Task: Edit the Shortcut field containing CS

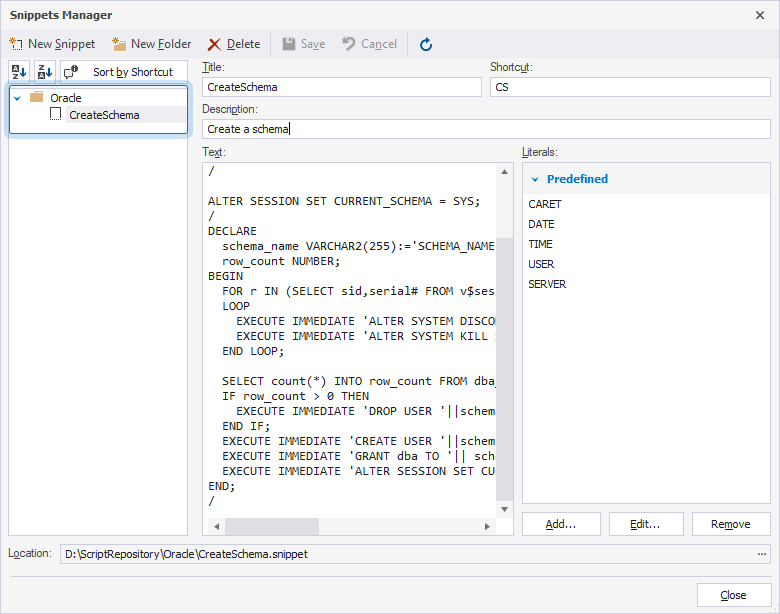Action: (x=630, y=87)
